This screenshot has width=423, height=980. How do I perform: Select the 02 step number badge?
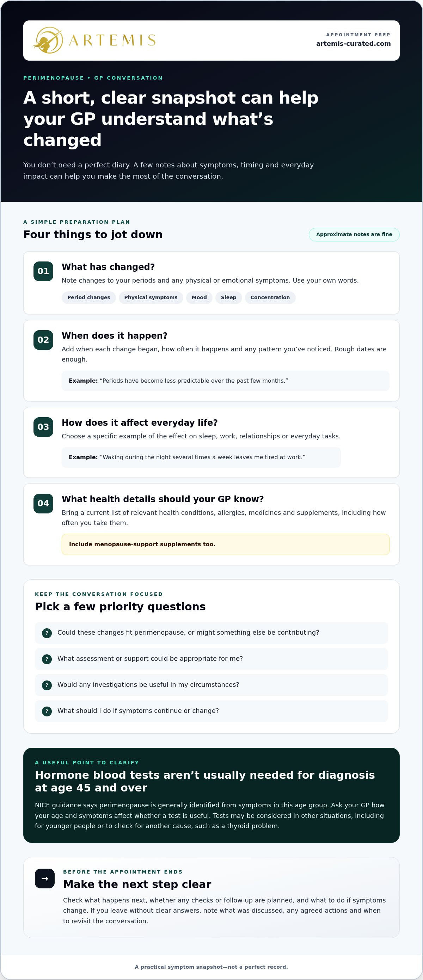[43, 340]
